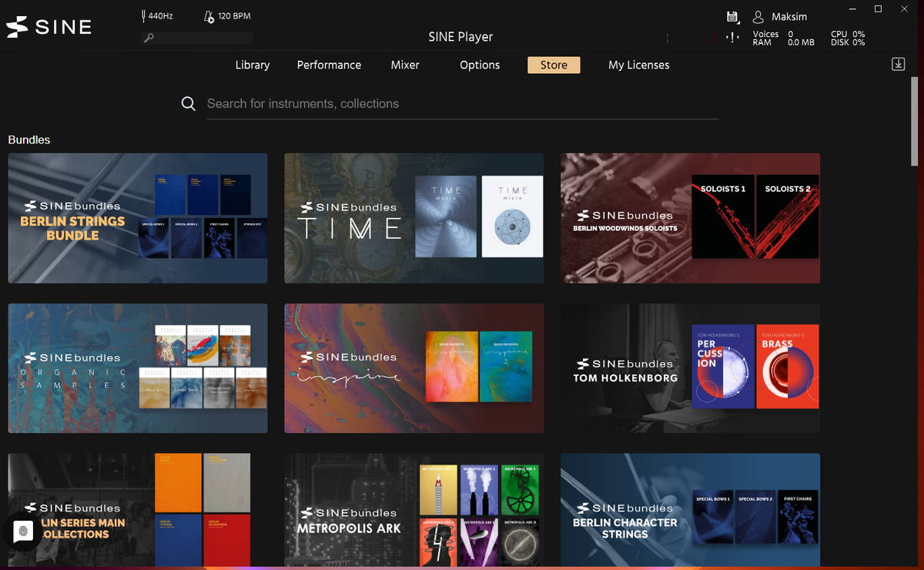This screenshot has width=924, height=570.
Task: Open the downloads queue icon
Action: pyautogui.click(x=898, y=65)
